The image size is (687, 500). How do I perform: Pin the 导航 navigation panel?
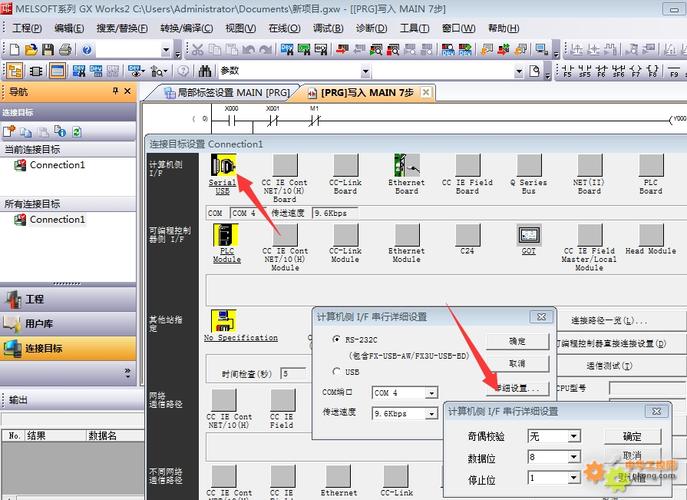pos(115,91)
